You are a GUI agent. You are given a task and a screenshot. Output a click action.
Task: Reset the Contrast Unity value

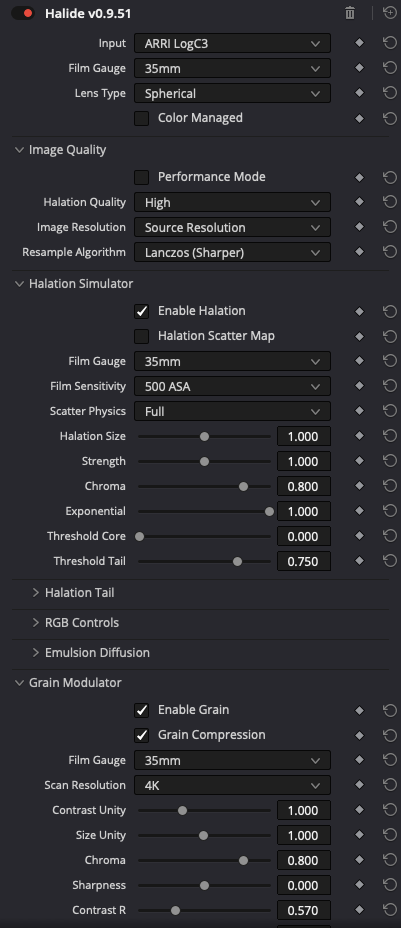[x=390, y=810]
